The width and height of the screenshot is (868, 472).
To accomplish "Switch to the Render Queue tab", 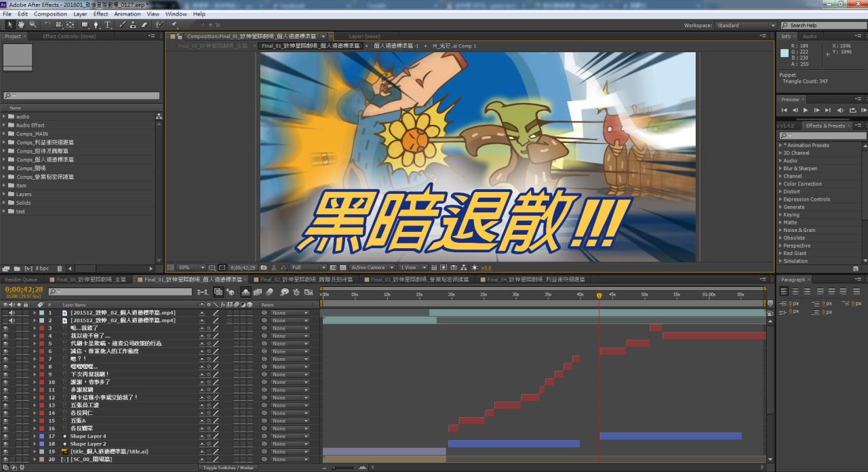I will tap(21, 279).
